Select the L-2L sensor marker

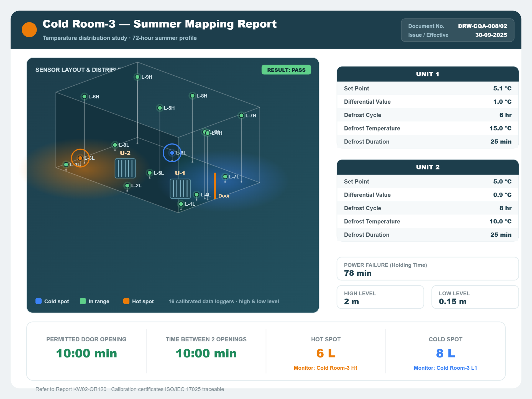(127, 186)
